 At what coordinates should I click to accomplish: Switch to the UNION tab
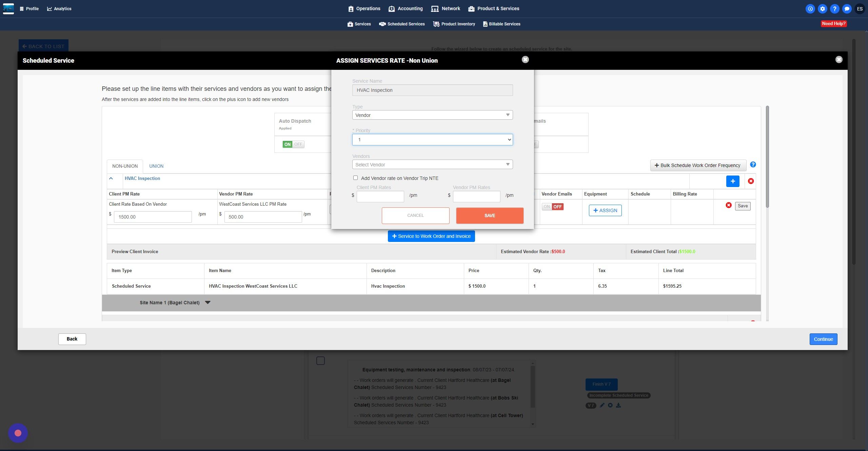click(x=156, y=166)
